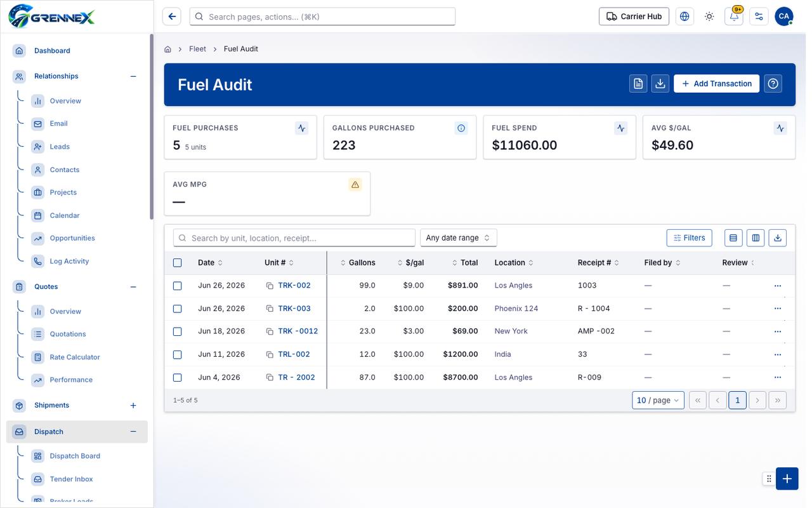
Task: Open Dashboard in the sidebar
Action: (52, 51)
